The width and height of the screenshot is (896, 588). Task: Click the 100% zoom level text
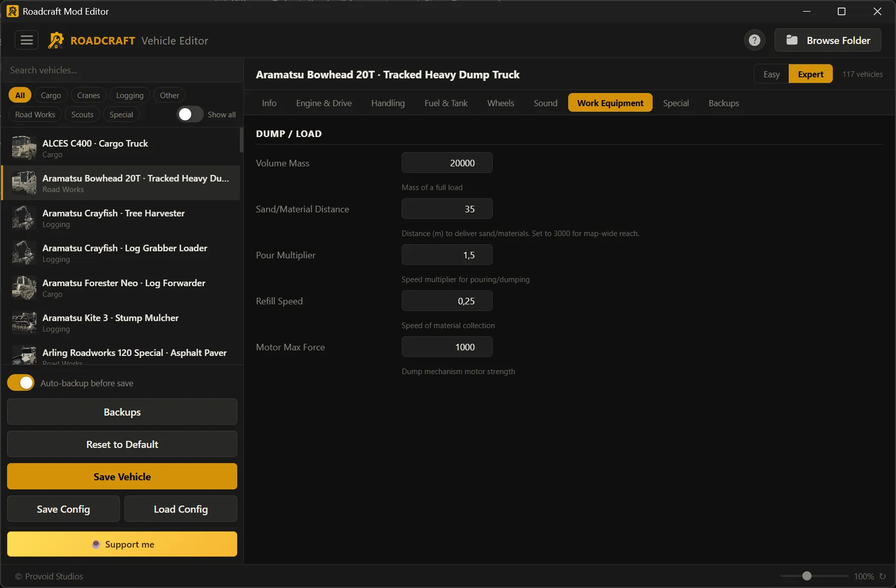pos(864,576)
